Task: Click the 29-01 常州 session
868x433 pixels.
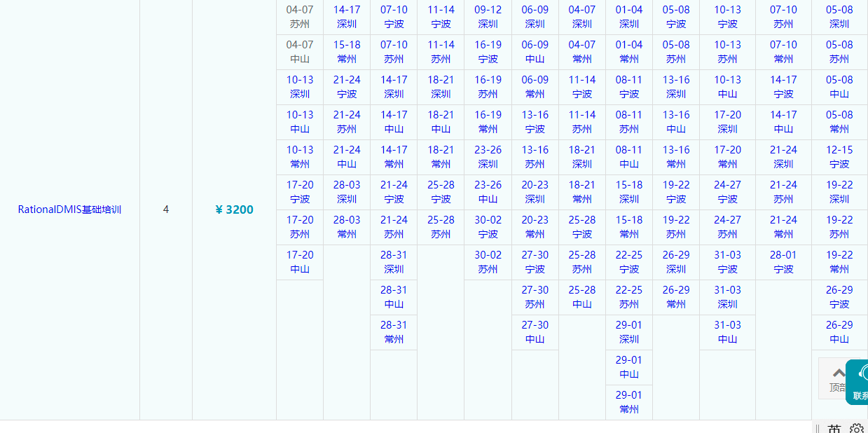Action: [x=628, y=402]
